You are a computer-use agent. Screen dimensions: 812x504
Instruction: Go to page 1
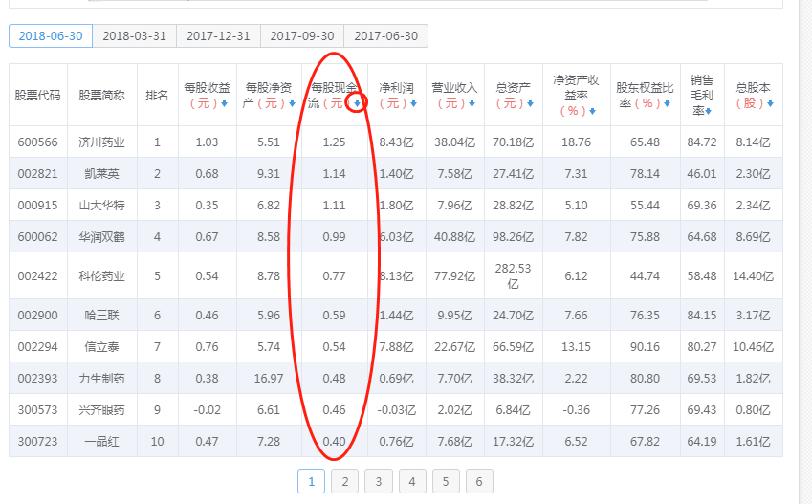click(x=311, y=481)
